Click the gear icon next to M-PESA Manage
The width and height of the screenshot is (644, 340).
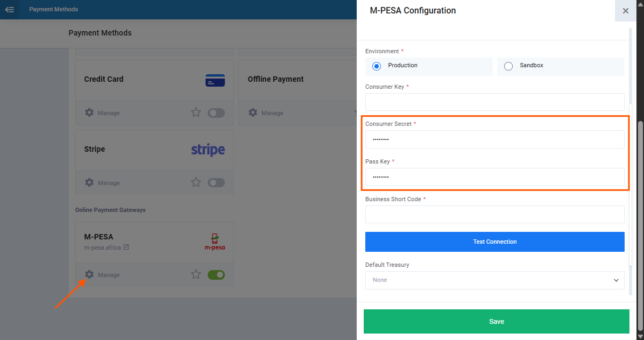tap(89, 274)
